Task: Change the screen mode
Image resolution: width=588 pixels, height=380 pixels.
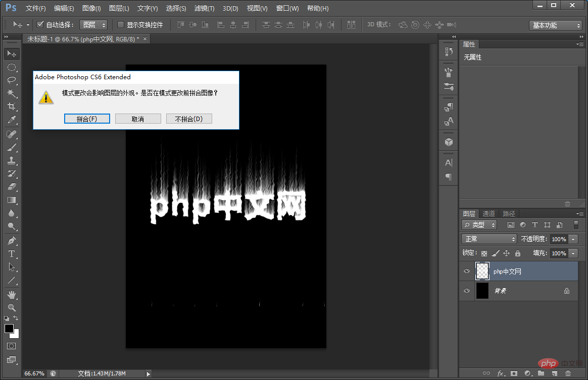Action: [x=12, y=360]
